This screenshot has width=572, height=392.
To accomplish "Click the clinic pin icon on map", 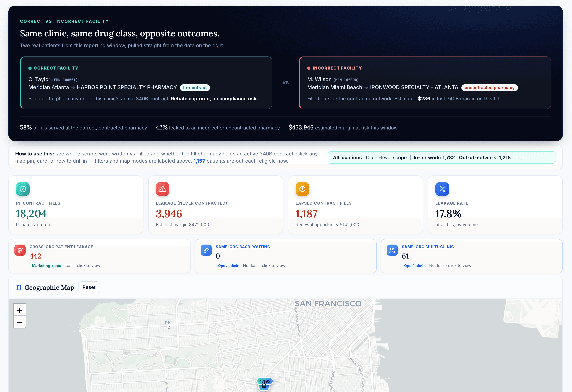I will [x=264, y=387].
